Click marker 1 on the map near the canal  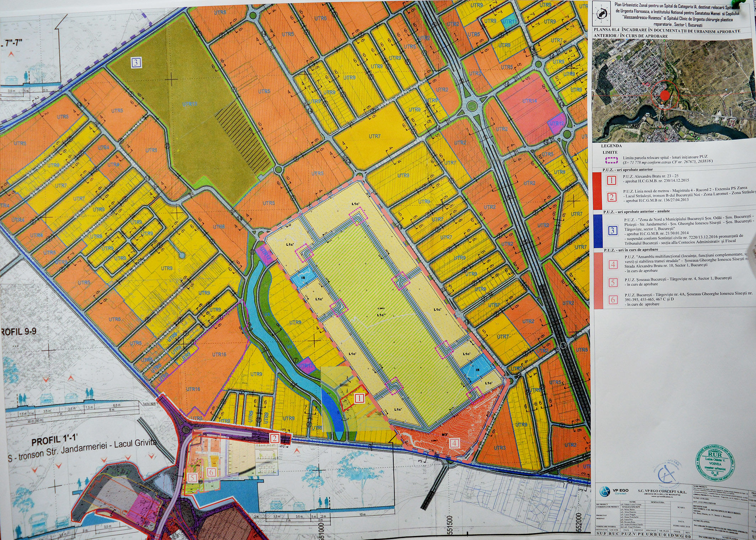click(360, 398)
